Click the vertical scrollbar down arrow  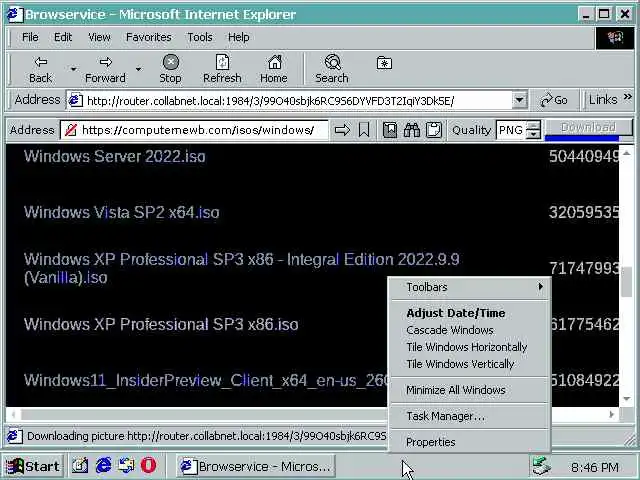pos(627,399)
